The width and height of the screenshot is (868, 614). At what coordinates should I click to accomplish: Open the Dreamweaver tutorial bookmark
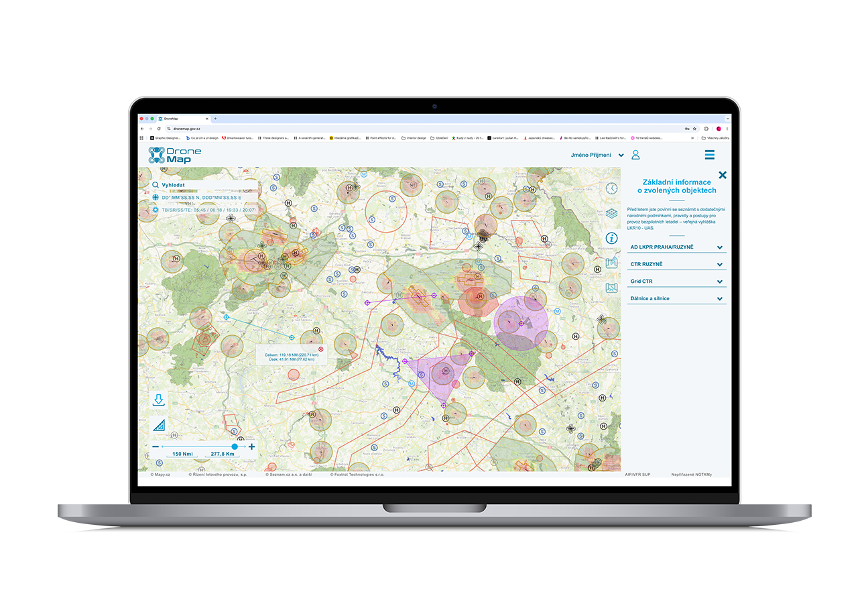tap(237, 138)
